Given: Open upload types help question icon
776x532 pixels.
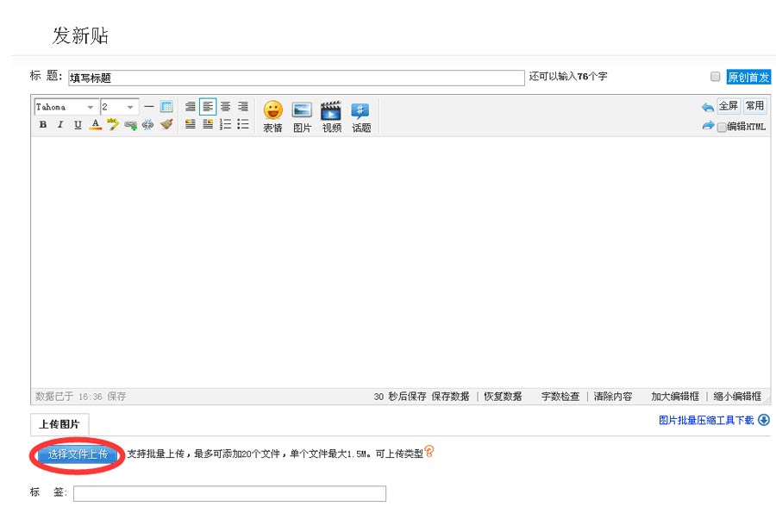Looking at the screenshot, I should point(429,451).
